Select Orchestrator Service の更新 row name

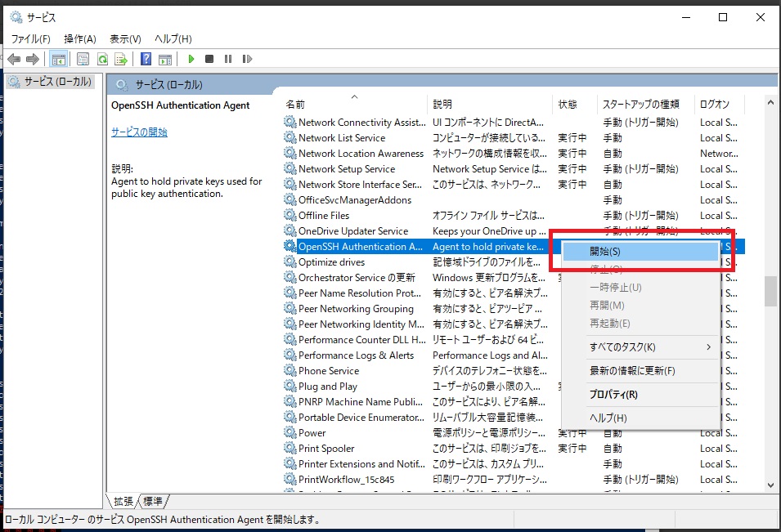tap(357, 277)
